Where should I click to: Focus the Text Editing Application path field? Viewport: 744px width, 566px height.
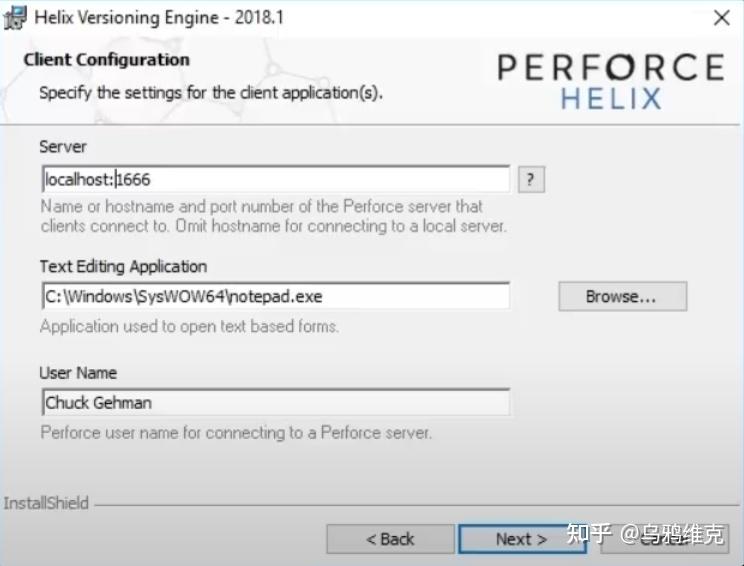point(274,296)
